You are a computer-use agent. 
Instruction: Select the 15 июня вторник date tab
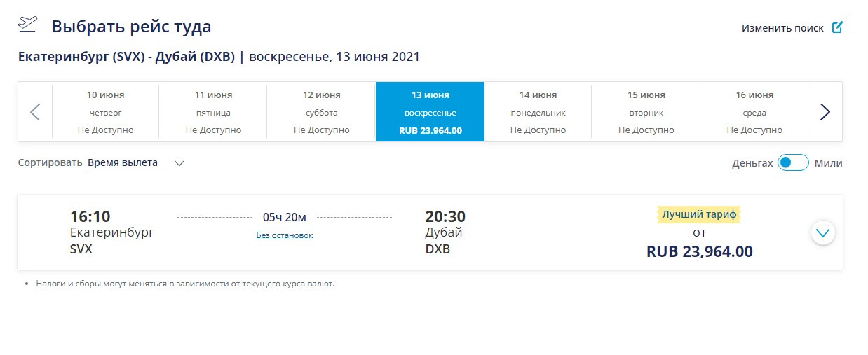(x=646, y=112)
